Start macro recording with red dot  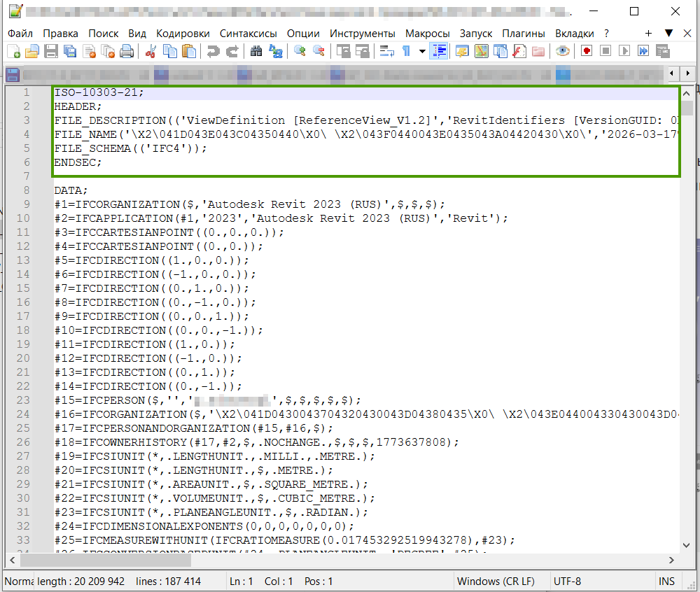587,52
